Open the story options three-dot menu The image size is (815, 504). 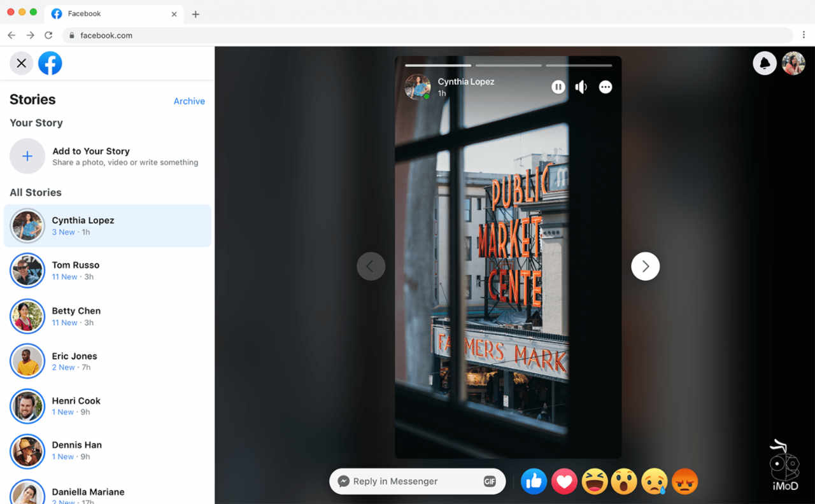tap(605, 87)
